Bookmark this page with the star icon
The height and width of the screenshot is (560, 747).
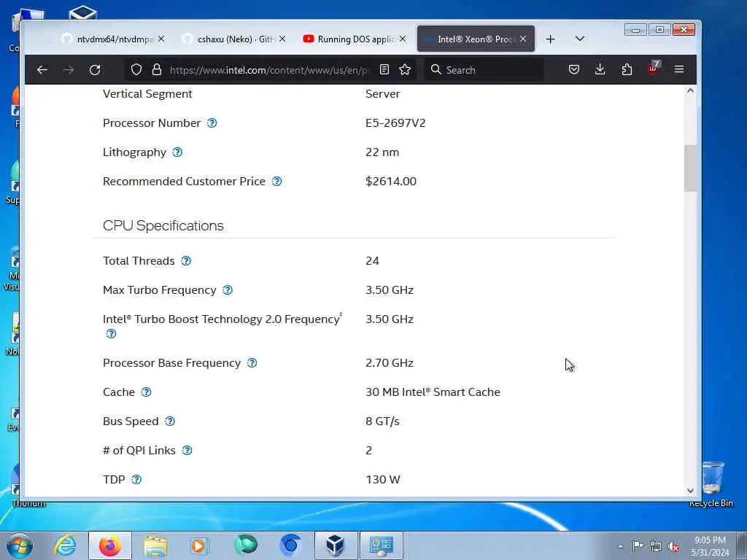pos(405,69)
